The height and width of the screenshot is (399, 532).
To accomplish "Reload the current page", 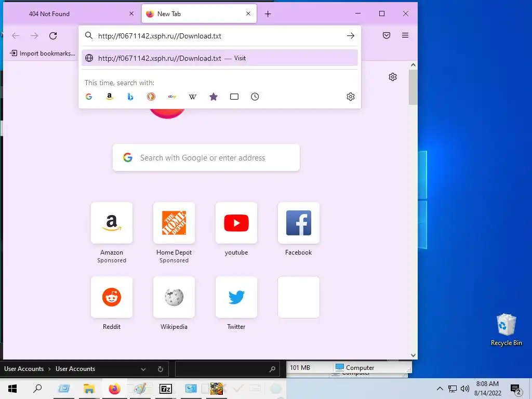I will click(x=53, y=36).
